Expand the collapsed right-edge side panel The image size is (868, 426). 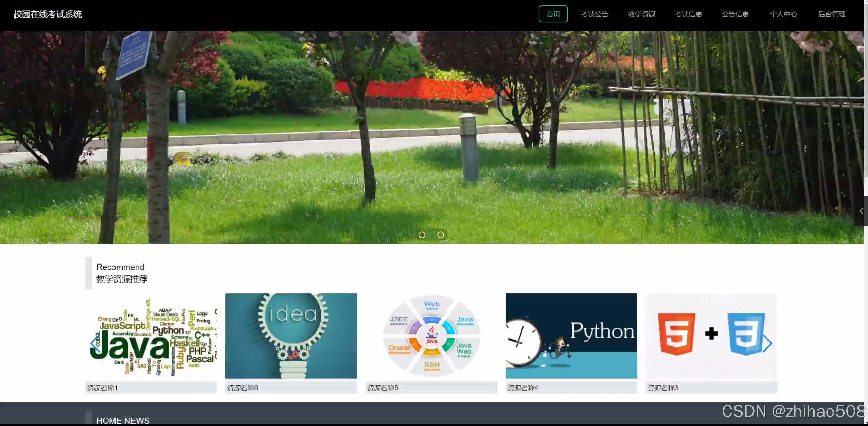(861, 211)
